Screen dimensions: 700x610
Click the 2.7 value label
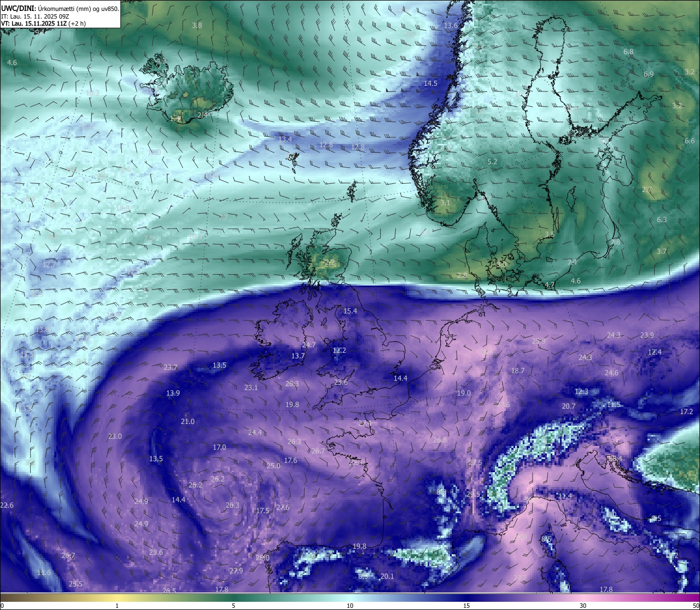tap(647, 189)
